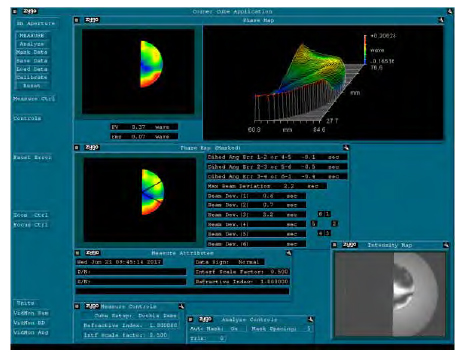
Task: Start Calibrate from the left panel
Action: click(x=32, y=77)
